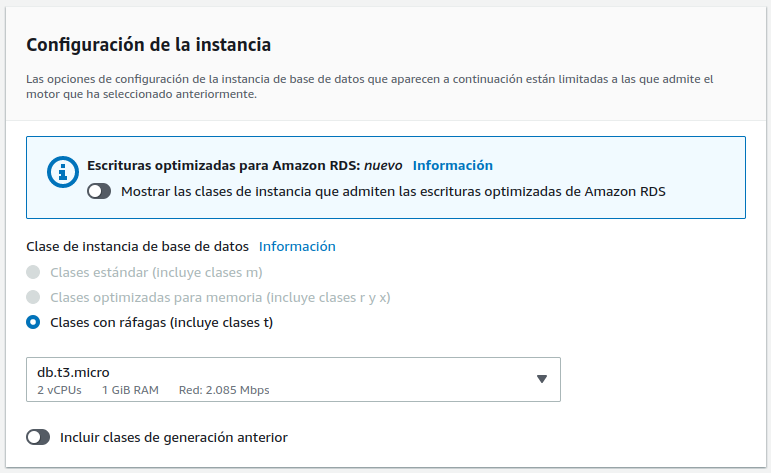Open Información link beside Escrituras optimizadas

(452, 165)
